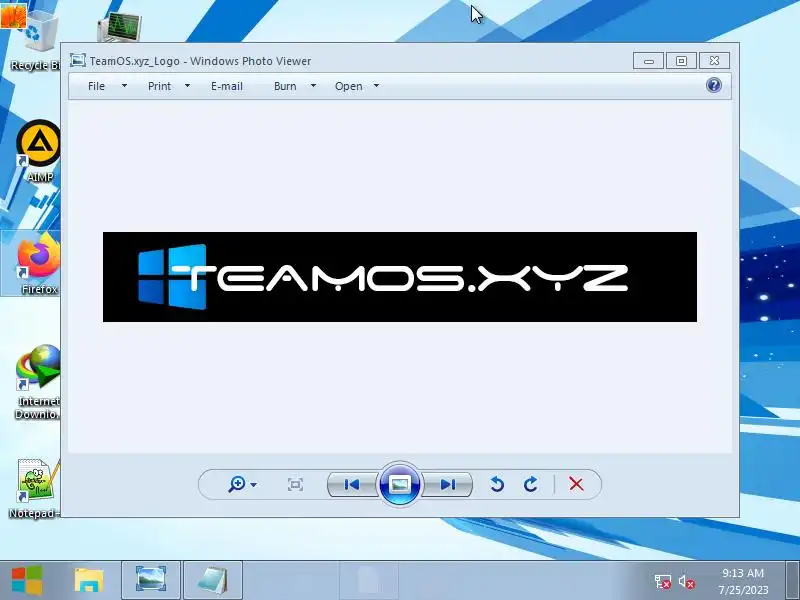Open the clock showing 9:13 AM
The image size is (800, 600).
coord(743,581)
